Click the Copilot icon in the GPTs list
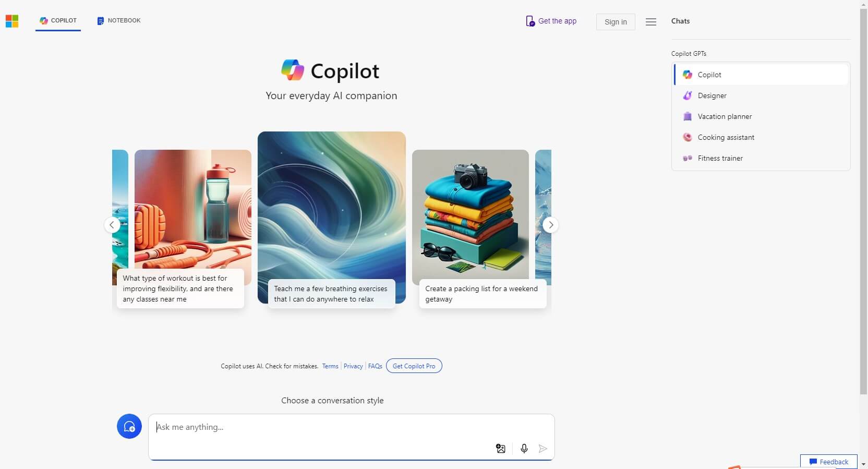The image size is (868, 469). click(x=688, y=75)
